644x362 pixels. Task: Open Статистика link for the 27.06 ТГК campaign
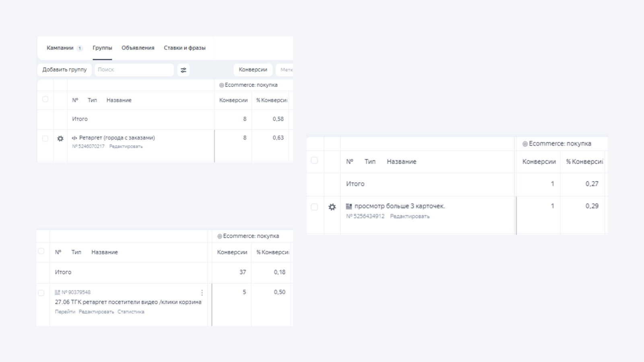tap(131, 312)
